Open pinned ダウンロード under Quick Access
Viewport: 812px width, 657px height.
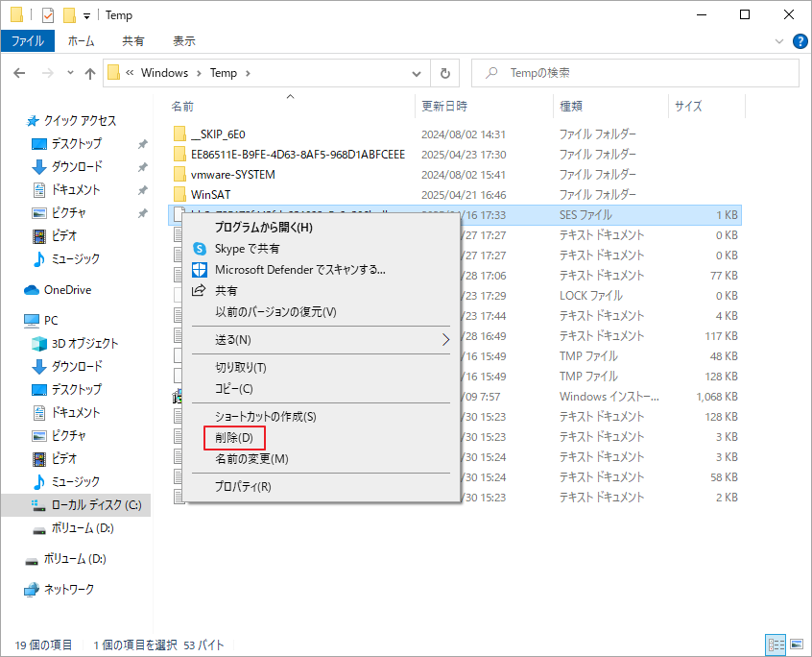coord(77,166)
